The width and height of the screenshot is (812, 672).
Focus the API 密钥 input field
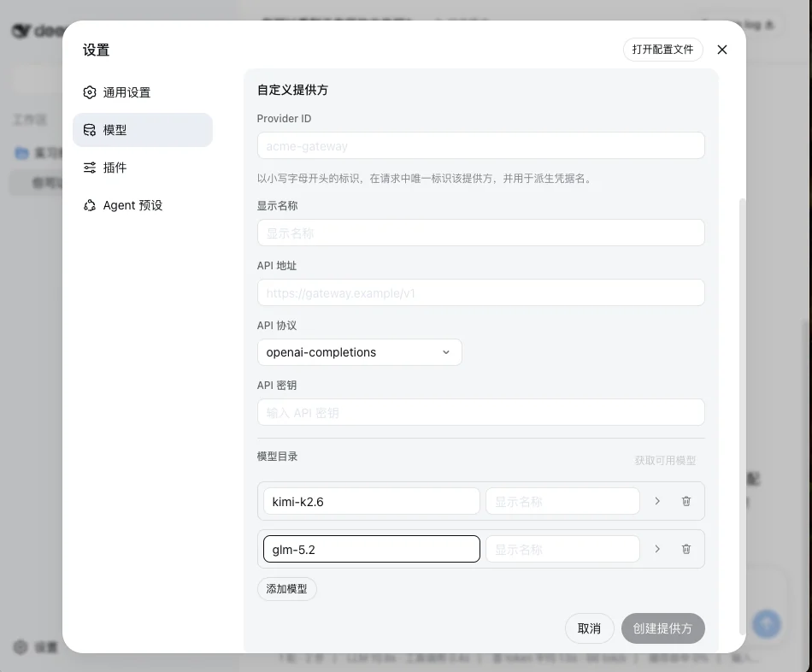pos(480,412)
